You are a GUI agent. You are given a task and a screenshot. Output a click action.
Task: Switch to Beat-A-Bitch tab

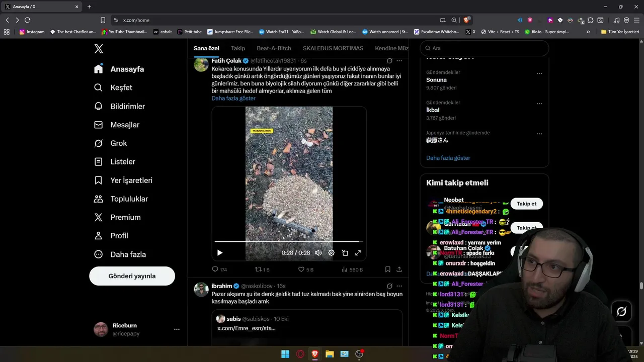tap(274, 48)
